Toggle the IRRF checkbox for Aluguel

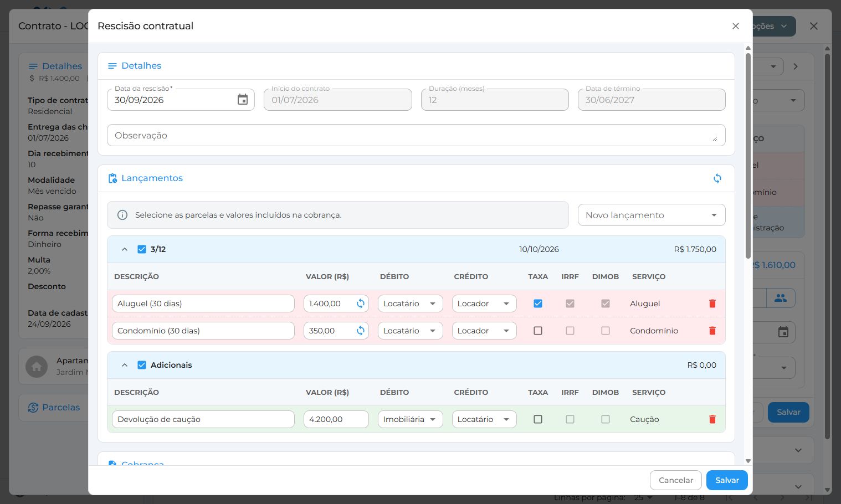[x=570, y=304]
